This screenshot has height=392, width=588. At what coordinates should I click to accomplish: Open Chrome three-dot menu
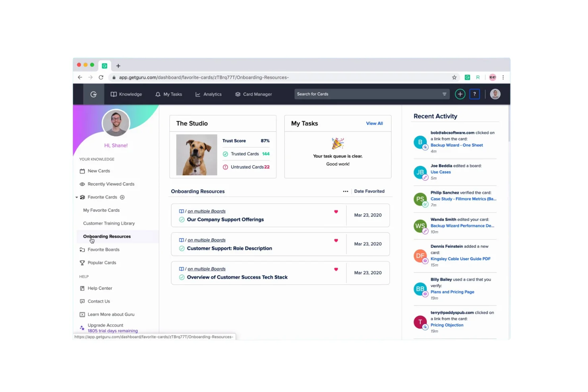tap(503, 77)
